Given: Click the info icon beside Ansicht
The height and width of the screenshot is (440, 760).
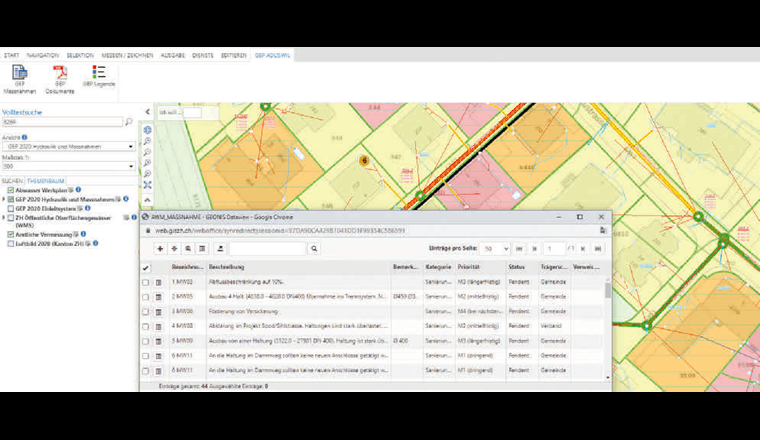Looking at the screenshot, I should [25, 137].
